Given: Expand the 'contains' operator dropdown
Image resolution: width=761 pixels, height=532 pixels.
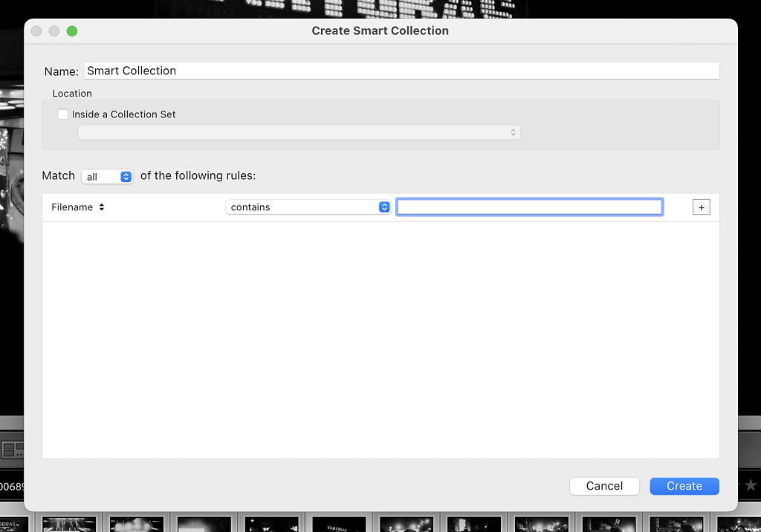Looking at the screenshot, I should click(x=308, y=207).
